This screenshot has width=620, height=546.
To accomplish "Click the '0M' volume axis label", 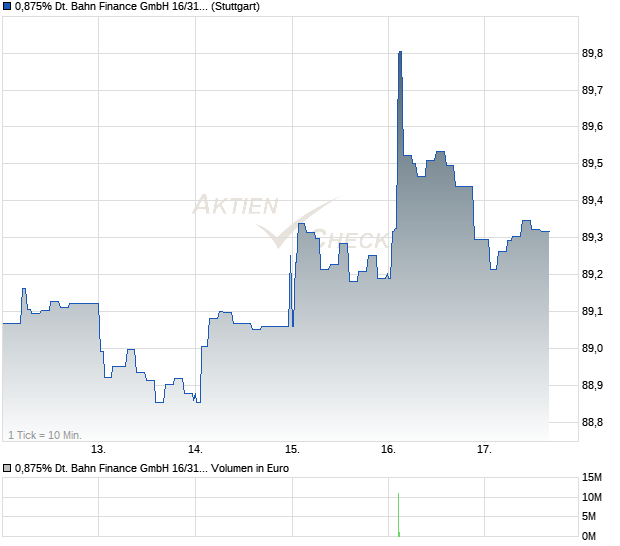I will pos(589,536).
